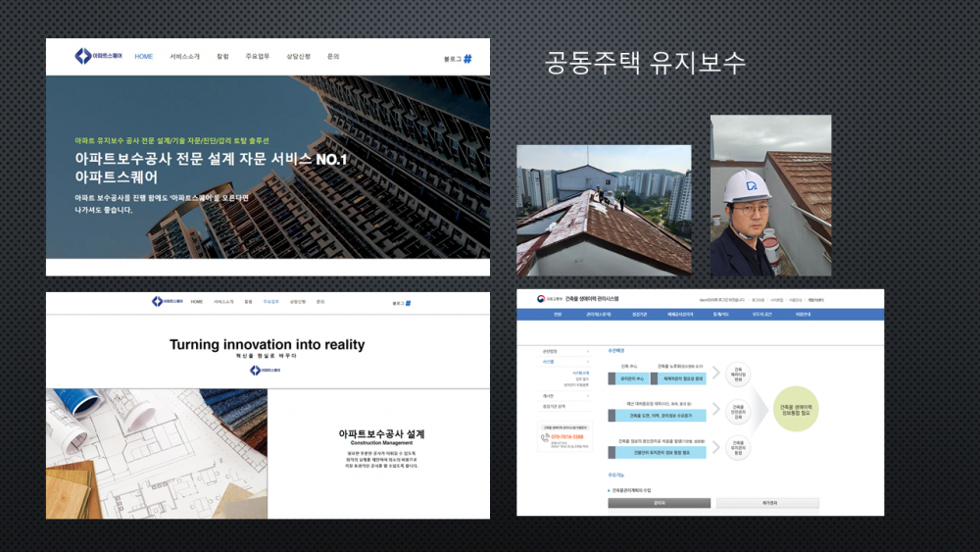
Task: Click the 혁신을 현실로 바꾸다 subtitle
Action: coord(267,356)
